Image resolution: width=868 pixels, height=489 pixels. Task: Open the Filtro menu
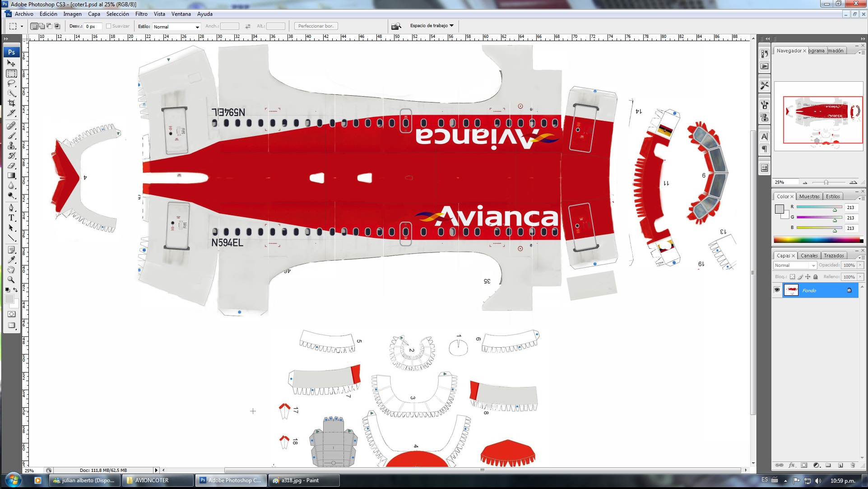[x=141, y=14]
